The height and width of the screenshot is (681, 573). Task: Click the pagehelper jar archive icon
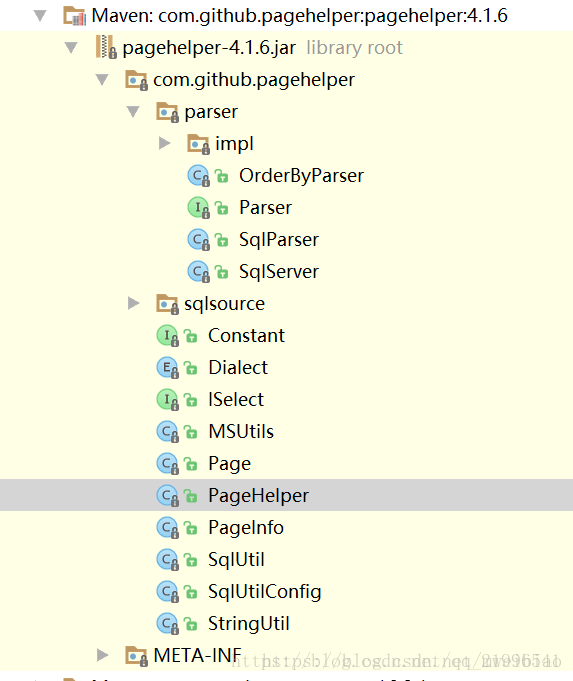(x=106, y=47)
